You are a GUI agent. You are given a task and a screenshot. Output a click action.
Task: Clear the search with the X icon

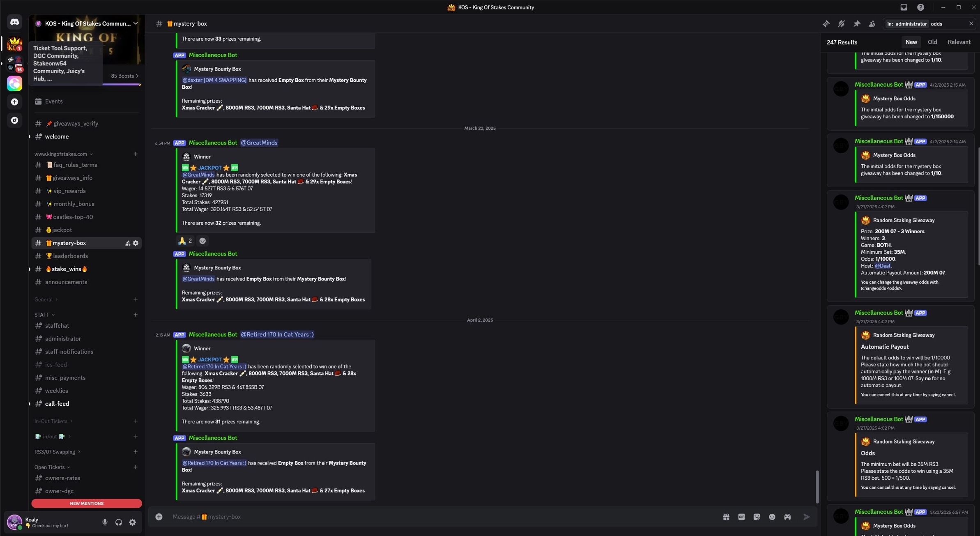(x=971, y=24)
